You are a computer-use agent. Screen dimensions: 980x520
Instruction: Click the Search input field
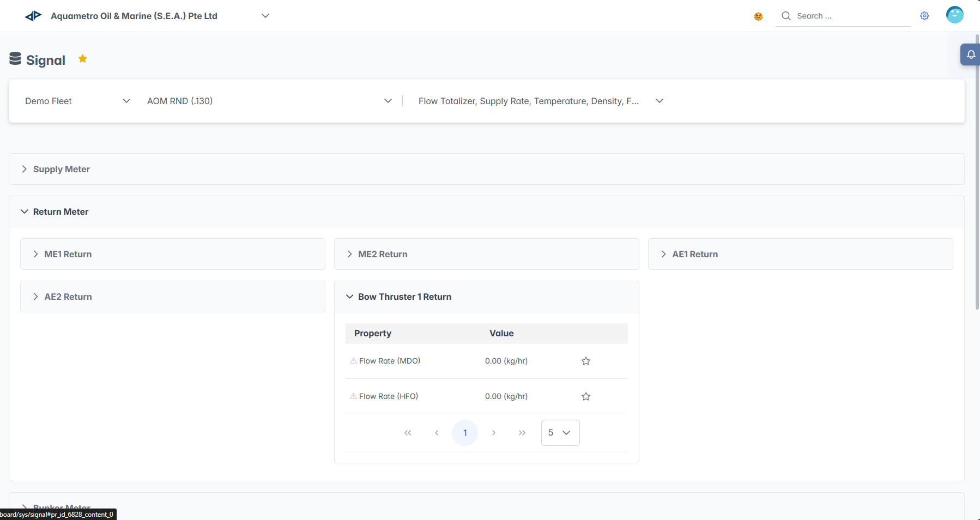(850, 16)
